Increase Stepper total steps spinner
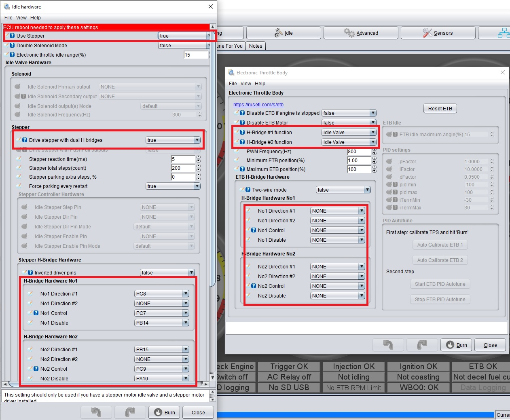 tap(198, 166)
